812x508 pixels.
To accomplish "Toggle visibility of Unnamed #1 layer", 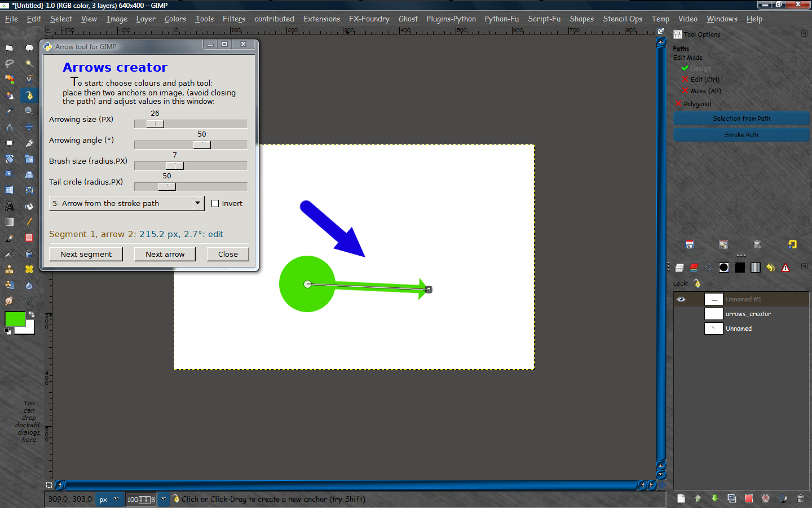I will (x=681, y=299).
